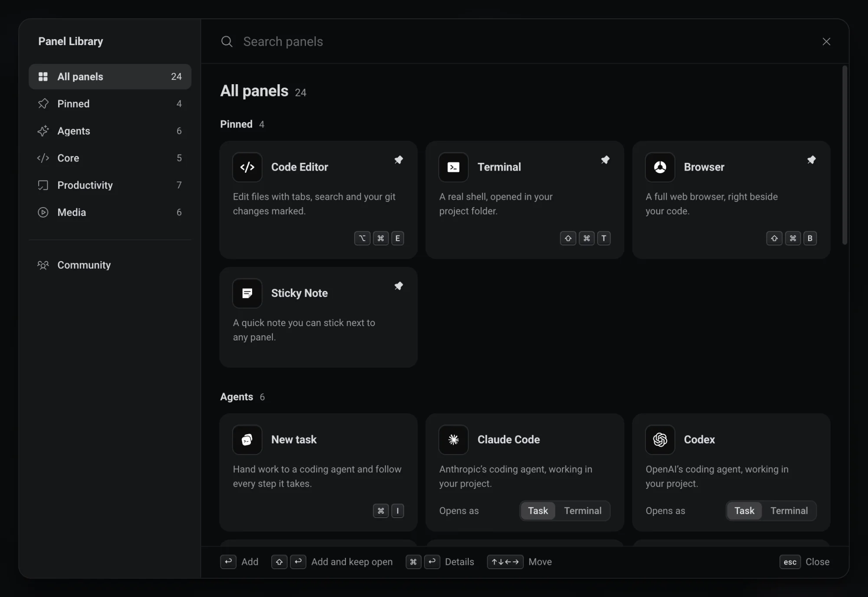This screenshot has width=868, height=597.
Task: Click the Code Editor card title
Action: pyautogui.click(x=299, y=167)
